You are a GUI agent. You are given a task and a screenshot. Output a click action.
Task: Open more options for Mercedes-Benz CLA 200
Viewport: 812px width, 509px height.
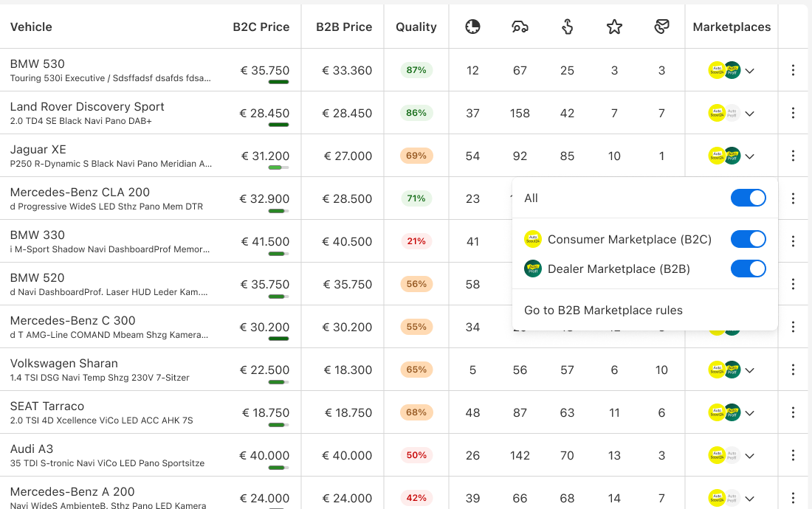coord(793,198)
